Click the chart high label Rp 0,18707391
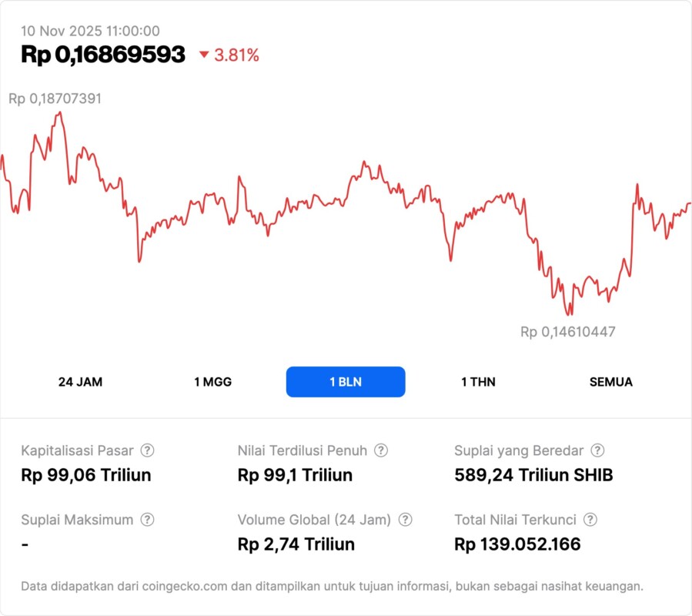692x616 pixels. (55, 99)
